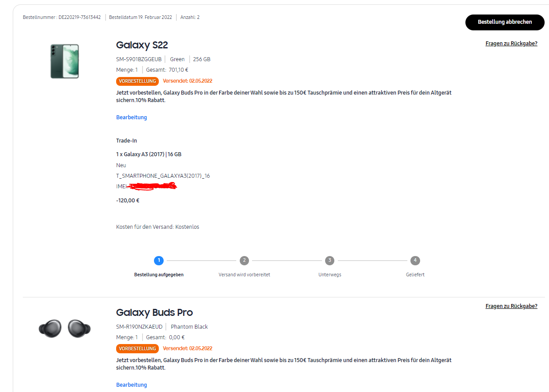Click the Galaxy S22 VORBESTELLUNG badge

click(x=137, y=81)
